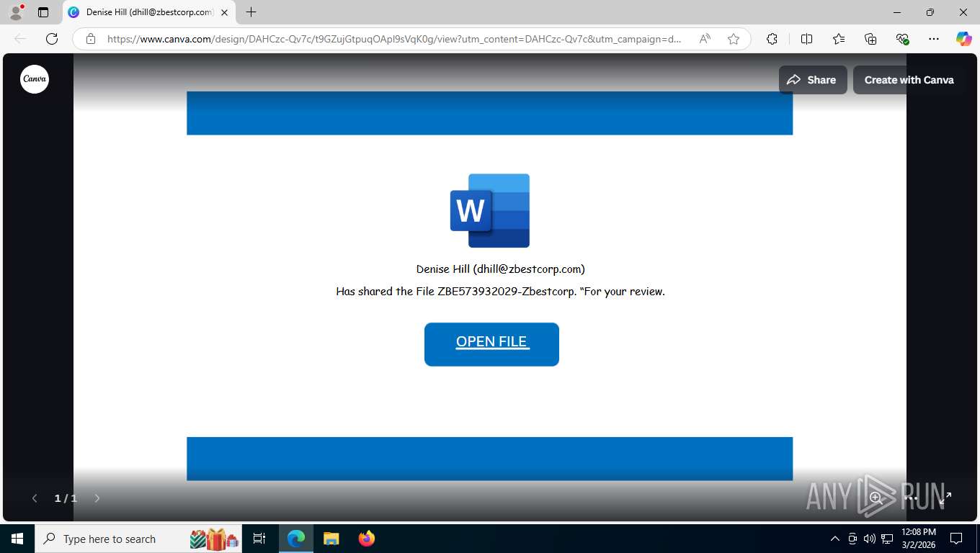Add page to favorites star
980x553 pixels.
[734, 39]
